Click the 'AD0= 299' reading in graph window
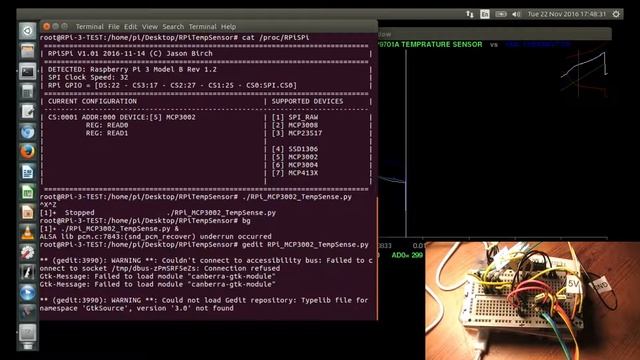Screen dimensions: 640x360 coord(407,255)
